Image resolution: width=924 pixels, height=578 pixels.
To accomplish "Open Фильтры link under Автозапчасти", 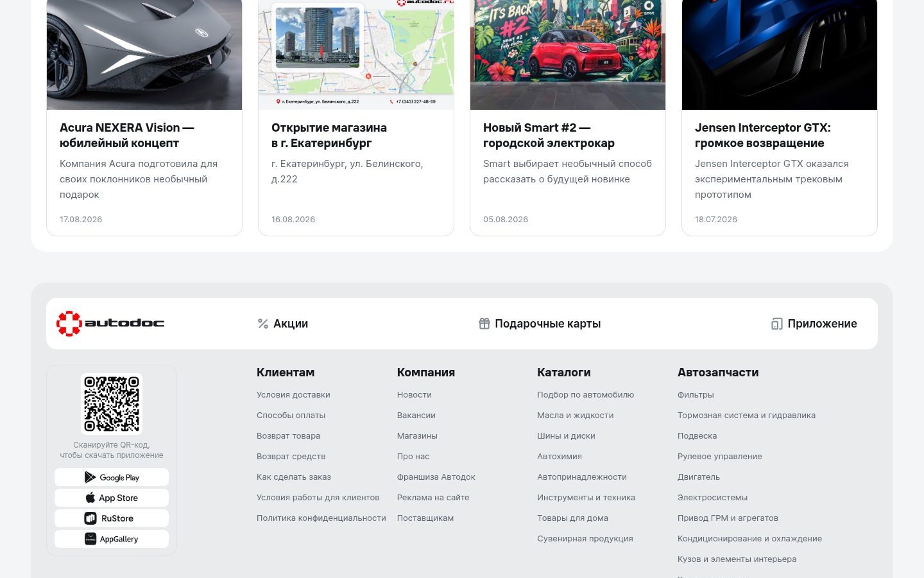I will (696, 395).
